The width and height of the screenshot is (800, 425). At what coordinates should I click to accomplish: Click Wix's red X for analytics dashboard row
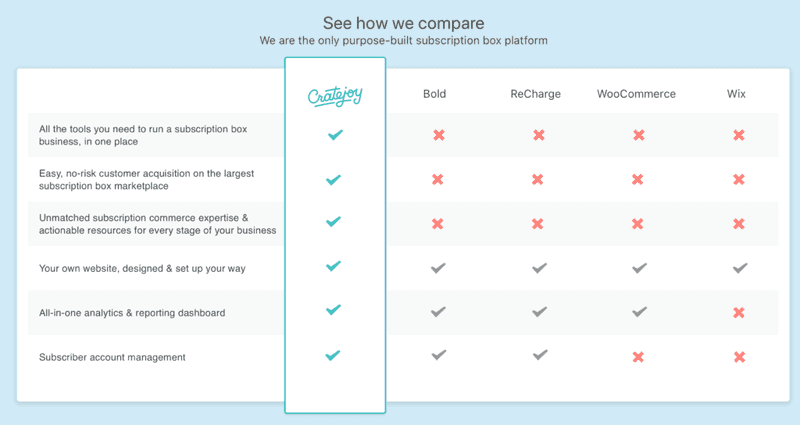739,312
